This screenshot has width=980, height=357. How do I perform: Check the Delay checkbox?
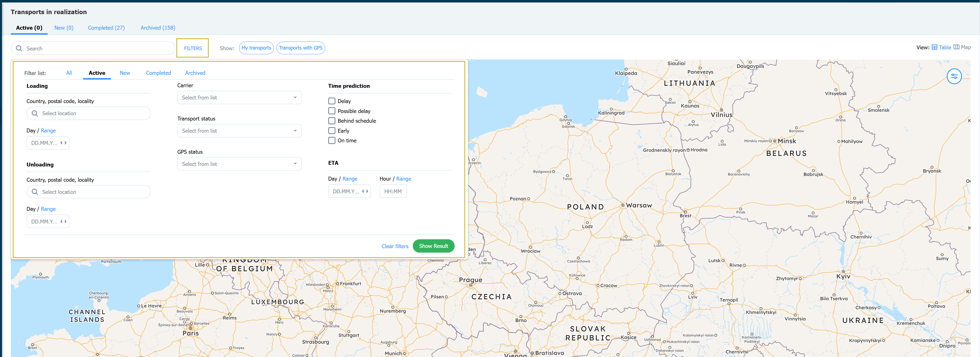pos(332,101)
